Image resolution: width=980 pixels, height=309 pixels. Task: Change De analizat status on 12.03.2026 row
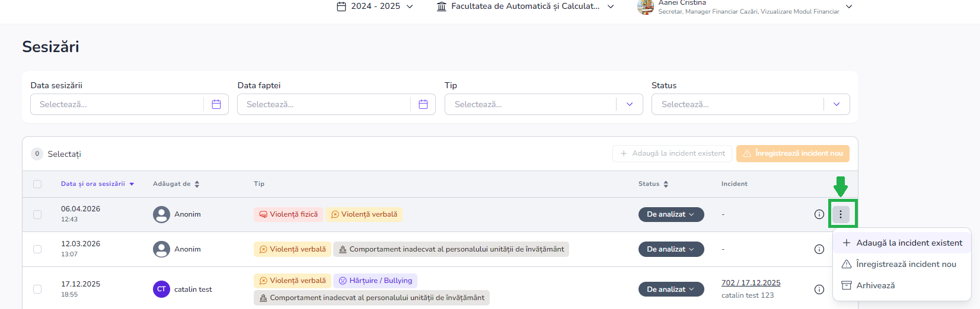pyautogui.click(x=671, y=249)
